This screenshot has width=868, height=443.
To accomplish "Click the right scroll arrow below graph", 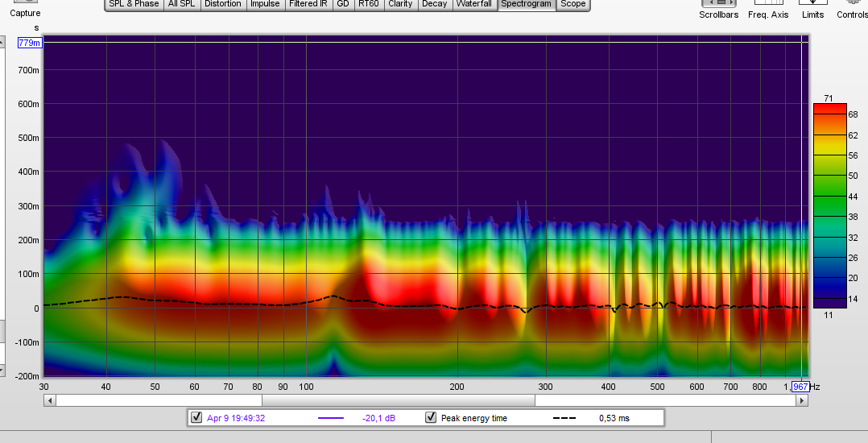I will tap(803, 400).
